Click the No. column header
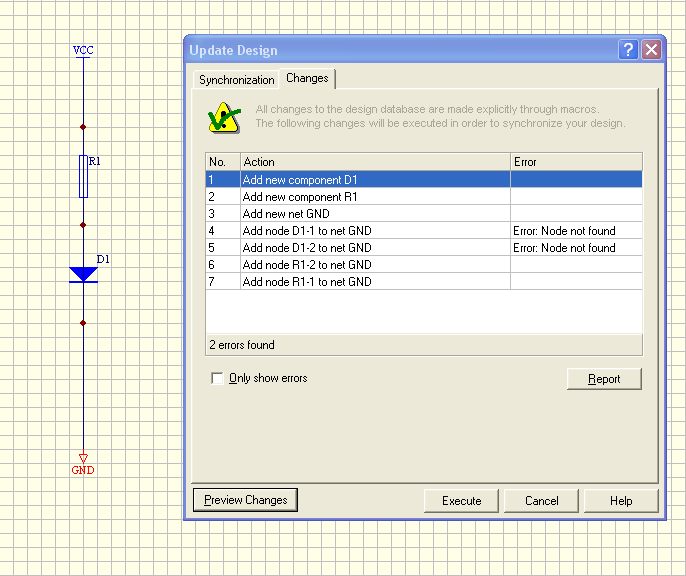 pos(223,162)
